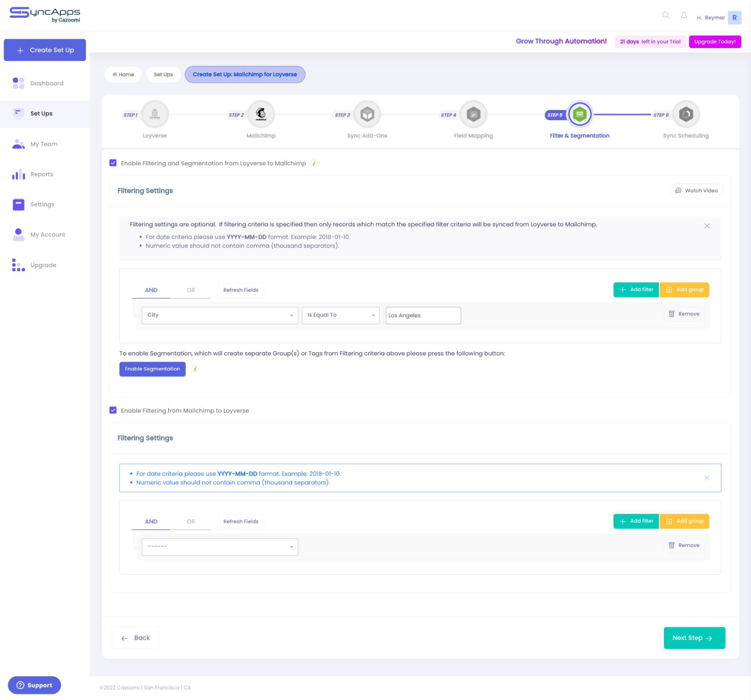The height and width of the screenshot is (700, 751).
Task: Click the Step 5 Filter & Segmentation icon
Action: [x=579, y=114]
